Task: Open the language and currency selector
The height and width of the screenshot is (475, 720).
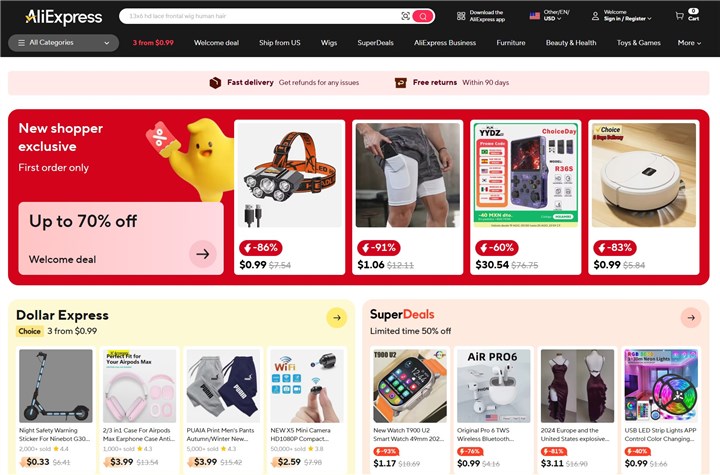Action: pos(549,16)
